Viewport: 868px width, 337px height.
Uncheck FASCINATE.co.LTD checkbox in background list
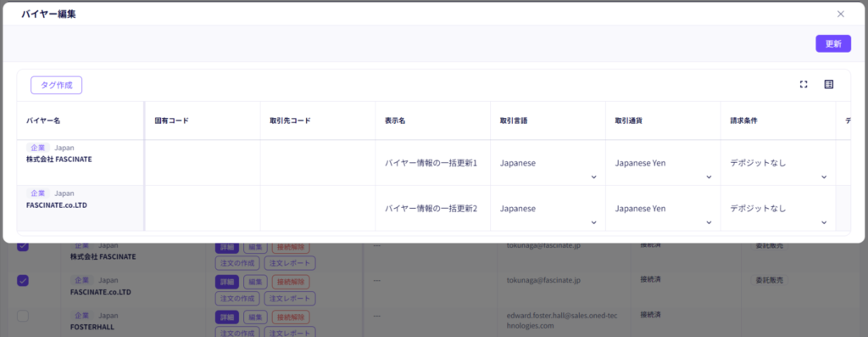[23, 280]
